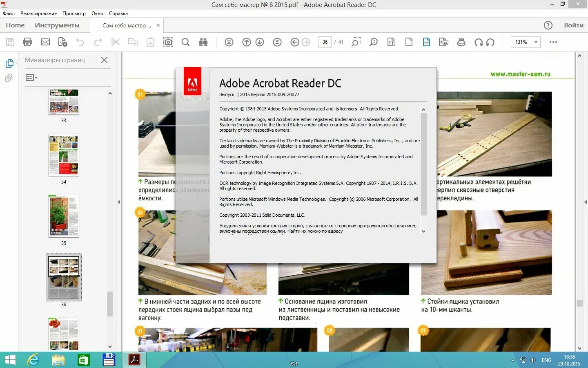
Task: Close the Сам себе мастер document tab
Action: pos(158,25)
